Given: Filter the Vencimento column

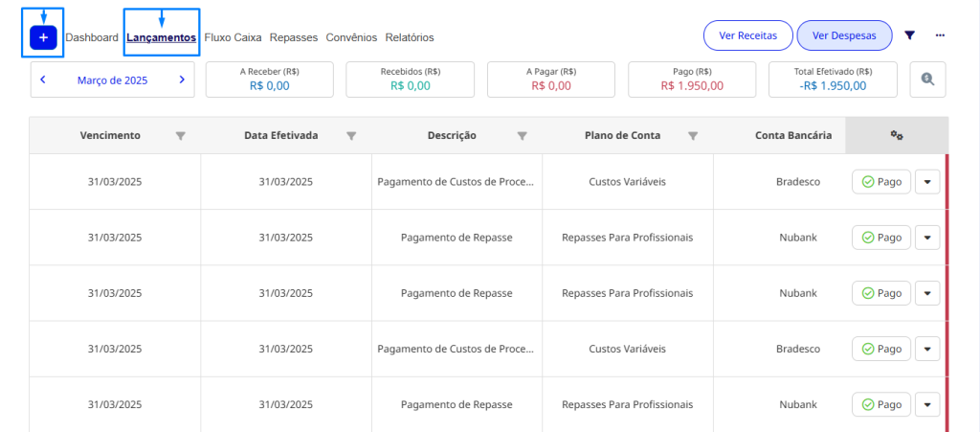Looking at the screenshot, I should pyautogui.click(x=181, y=136).
